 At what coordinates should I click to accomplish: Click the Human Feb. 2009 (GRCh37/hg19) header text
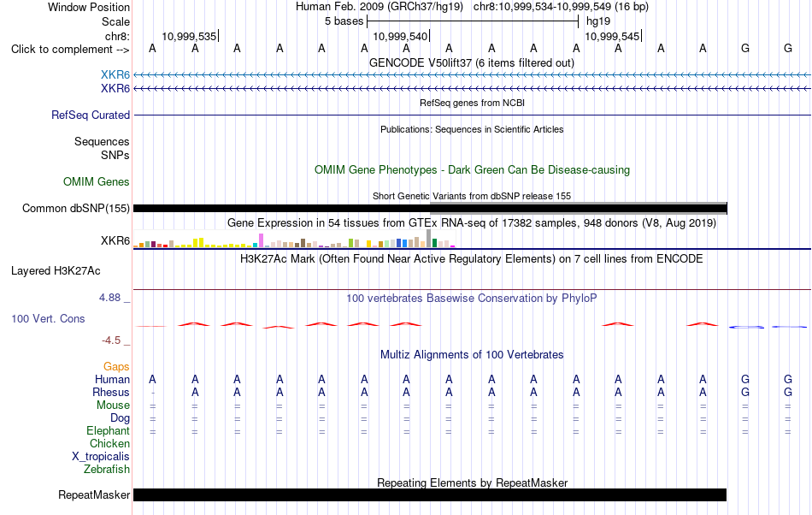(x=380, y=7)
